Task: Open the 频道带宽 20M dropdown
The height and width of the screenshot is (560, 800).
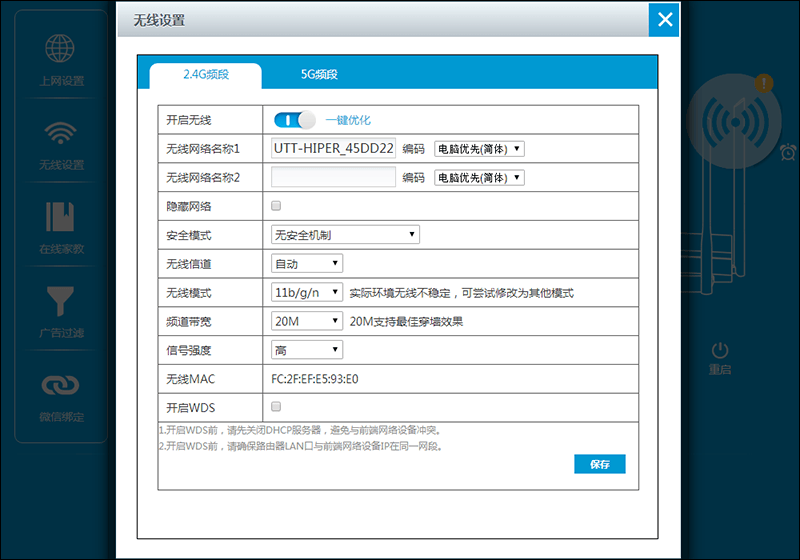Action: [307, 321]
